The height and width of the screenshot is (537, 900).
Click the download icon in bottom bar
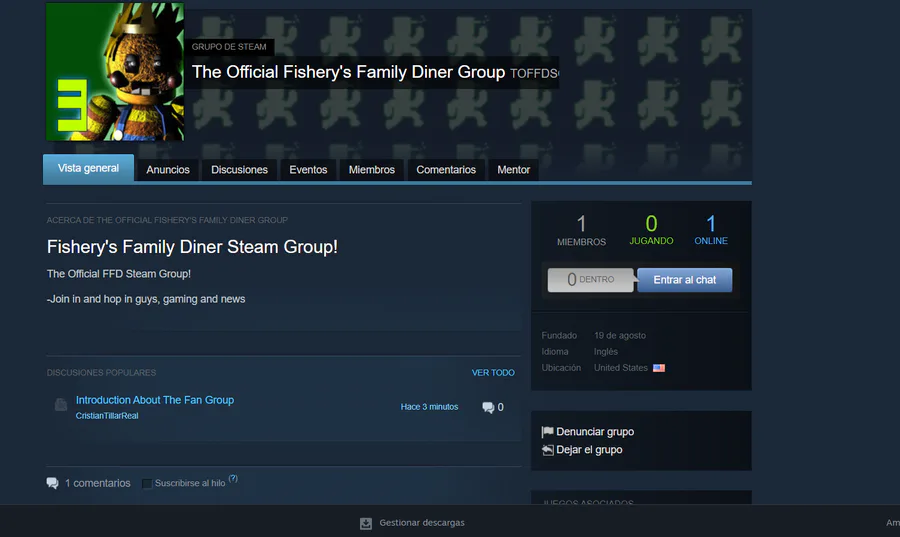[366, 523]
